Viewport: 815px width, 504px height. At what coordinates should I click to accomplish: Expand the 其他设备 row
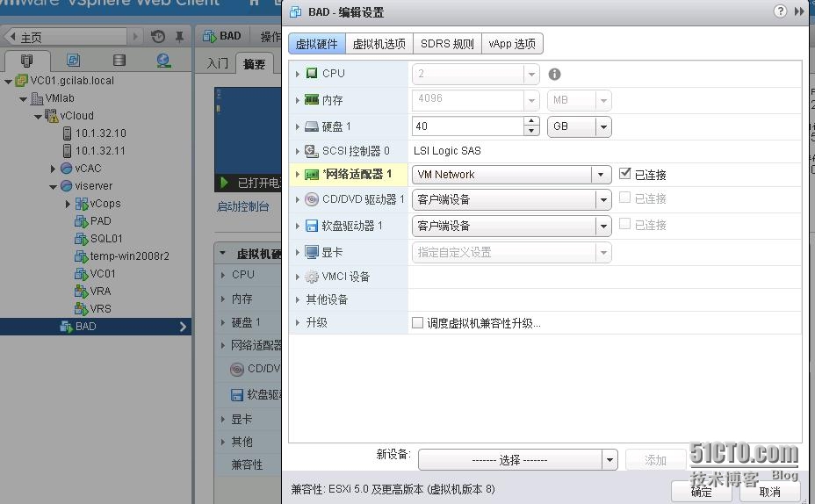[298, 299]
